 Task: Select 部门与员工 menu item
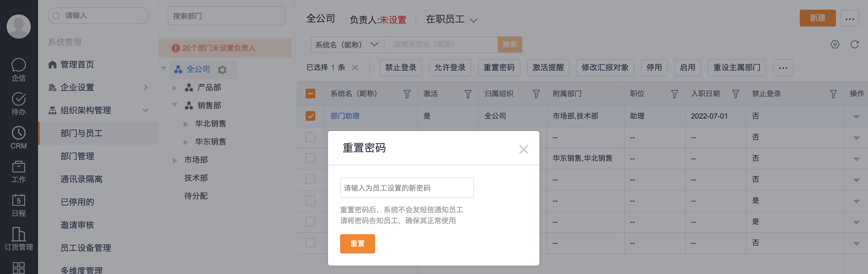tap(98, 133)
